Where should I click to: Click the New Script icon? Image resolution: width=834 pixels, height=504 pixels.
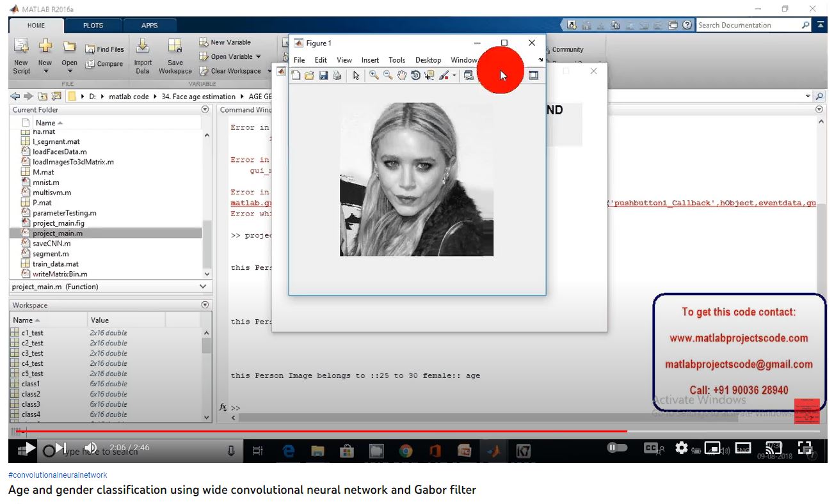[x=21, y=54]
